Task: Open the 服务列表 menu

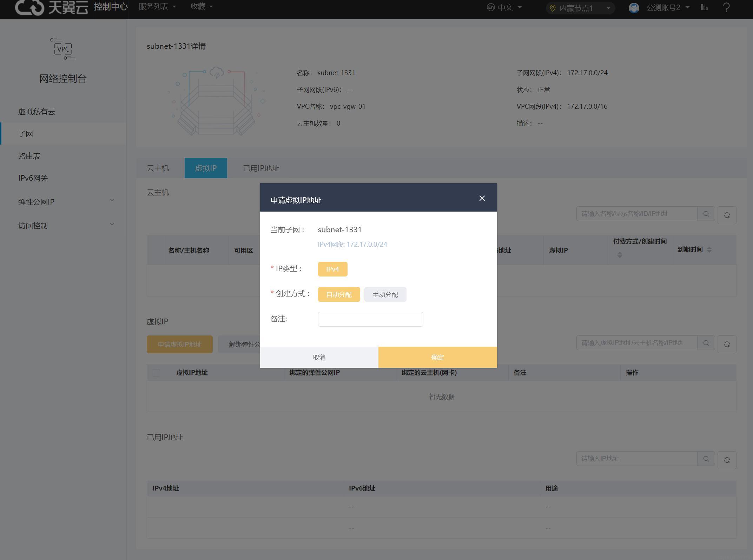Action: [157, 7]
